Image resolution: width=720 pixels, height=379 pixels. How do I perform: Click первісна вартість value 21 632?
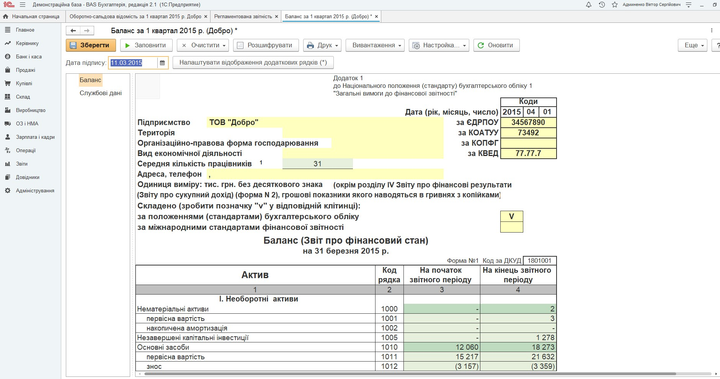pyautogui.click(x=518, y=357)
